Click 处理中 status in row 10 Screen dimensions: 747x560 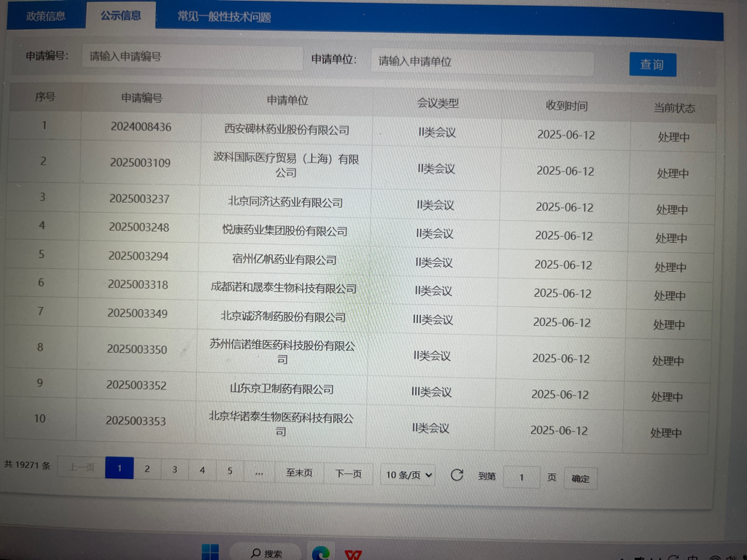point(666,433)
